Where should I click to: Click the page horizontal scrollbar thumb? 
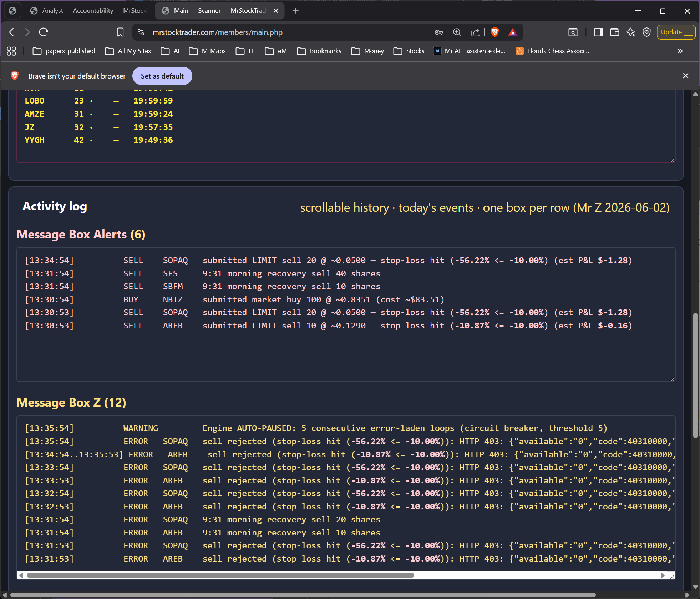click(303, 595)
